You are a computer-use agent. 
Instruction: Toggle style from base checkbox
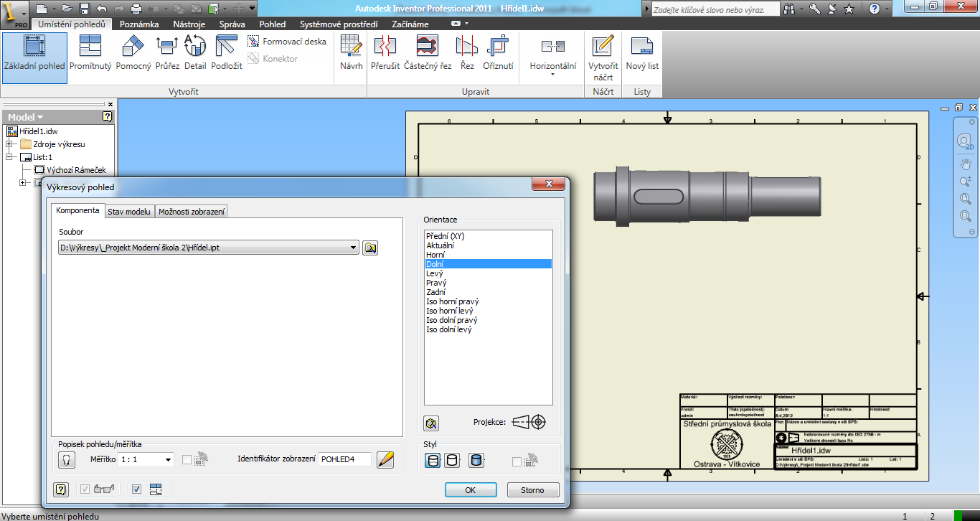517,461
